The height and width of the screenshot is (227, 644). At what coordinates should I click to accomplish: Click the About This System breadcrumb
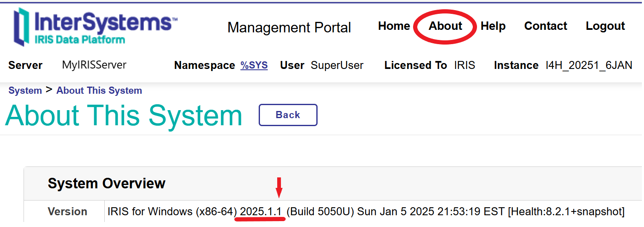(99, 90)
